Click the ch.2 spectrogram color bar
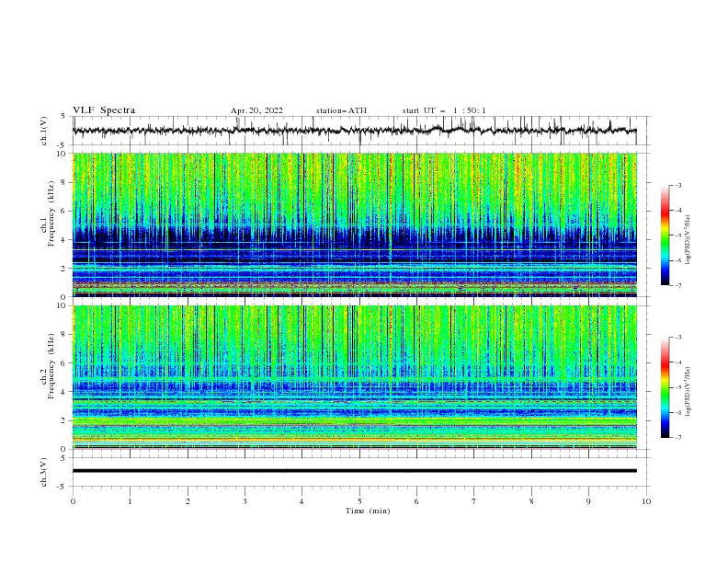This screenshot has height=563, width=728. pyautogui.click(x=665, y=387)
